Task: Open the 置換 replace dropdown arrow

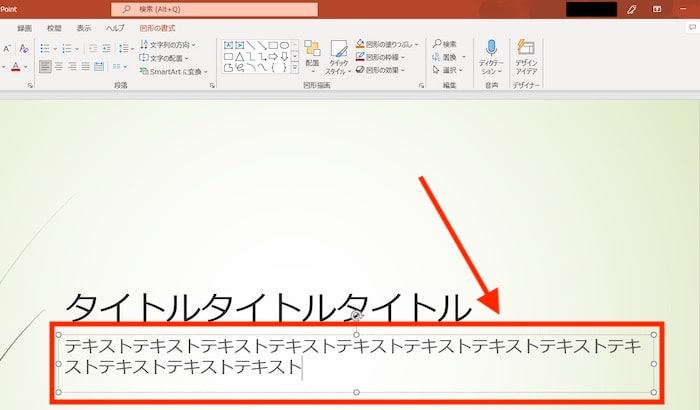Action: [x=463, y=57]
